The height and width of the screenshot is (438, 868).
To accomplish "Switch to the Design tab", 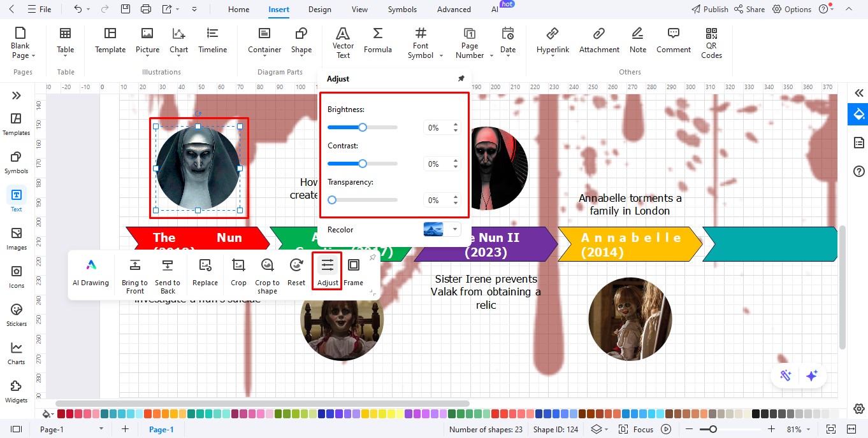I will 319,10.
